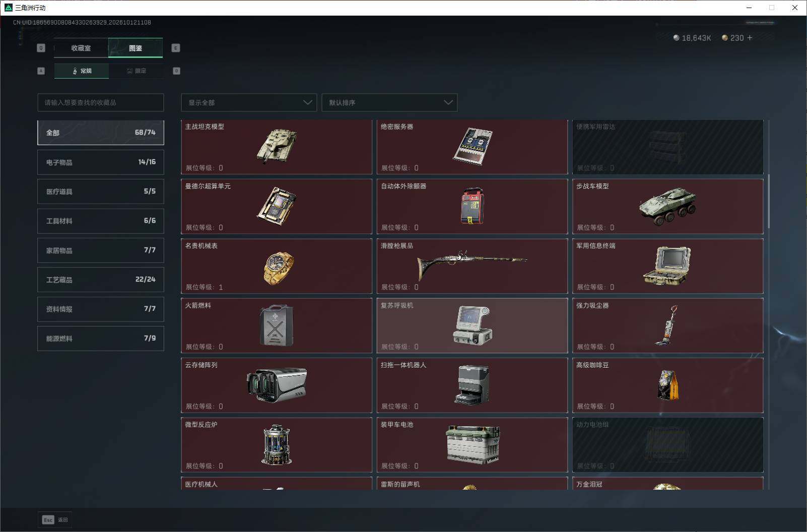Screen dimensions: 807x532
Task: Click the 18,643K currency balance
Action: coord(692,38)
